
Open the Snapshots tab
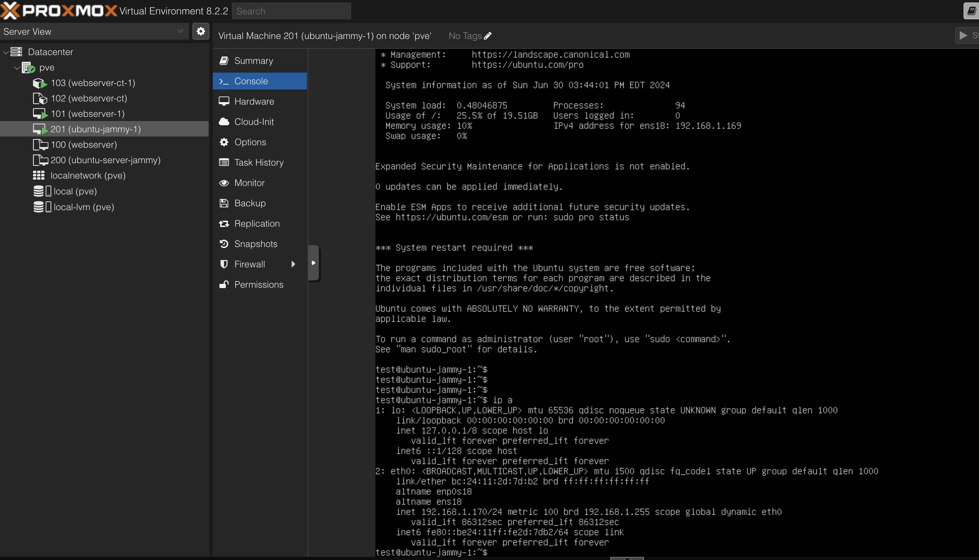[260, 244]
